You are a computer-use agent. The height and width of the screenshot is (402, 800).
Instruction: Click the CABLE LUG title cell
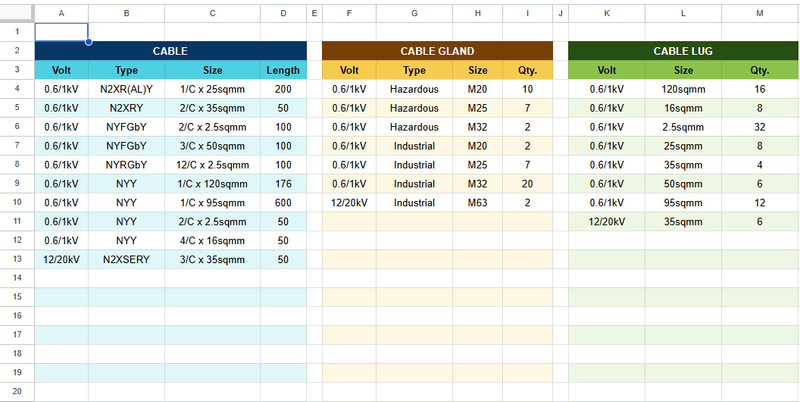[684, 51]
